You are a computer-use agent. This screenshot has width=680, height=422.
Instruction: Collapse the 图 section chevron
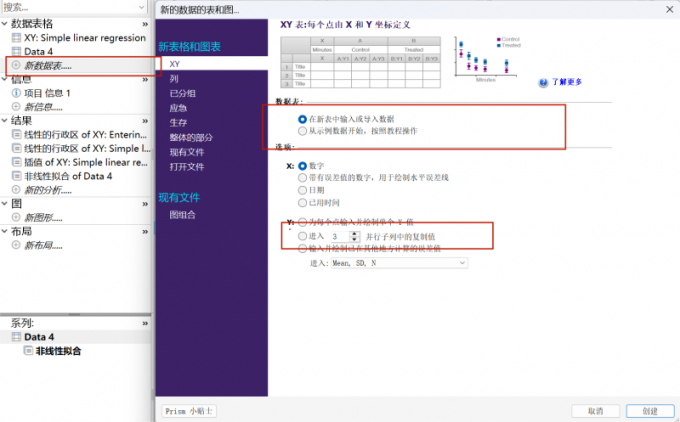4,203
